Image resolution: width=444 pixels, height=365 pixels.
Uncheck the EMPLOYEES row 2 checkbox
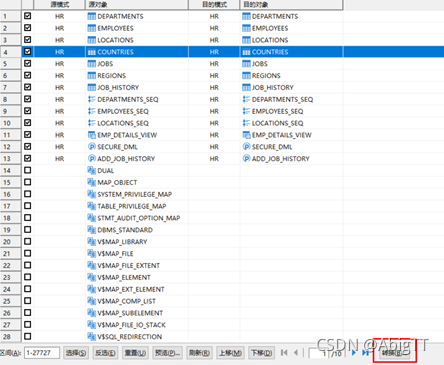pos(28,28)
